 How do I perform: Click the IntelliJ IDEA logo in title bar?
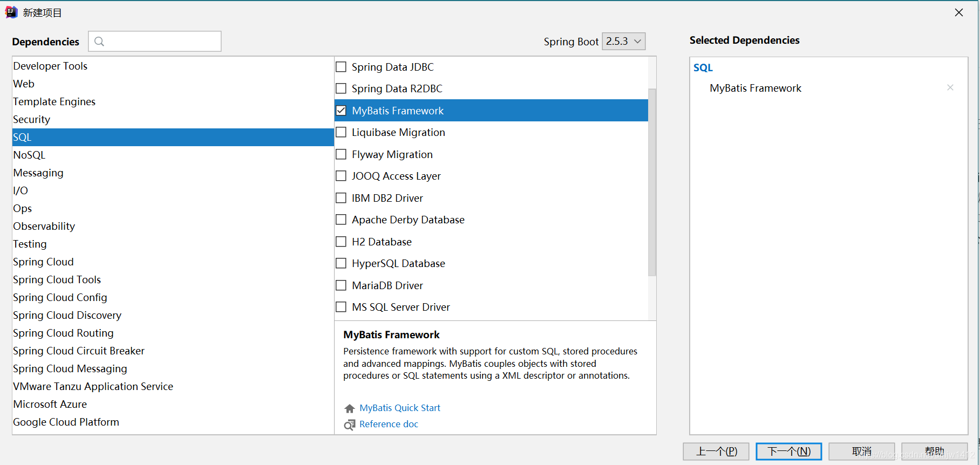point(11,12)
